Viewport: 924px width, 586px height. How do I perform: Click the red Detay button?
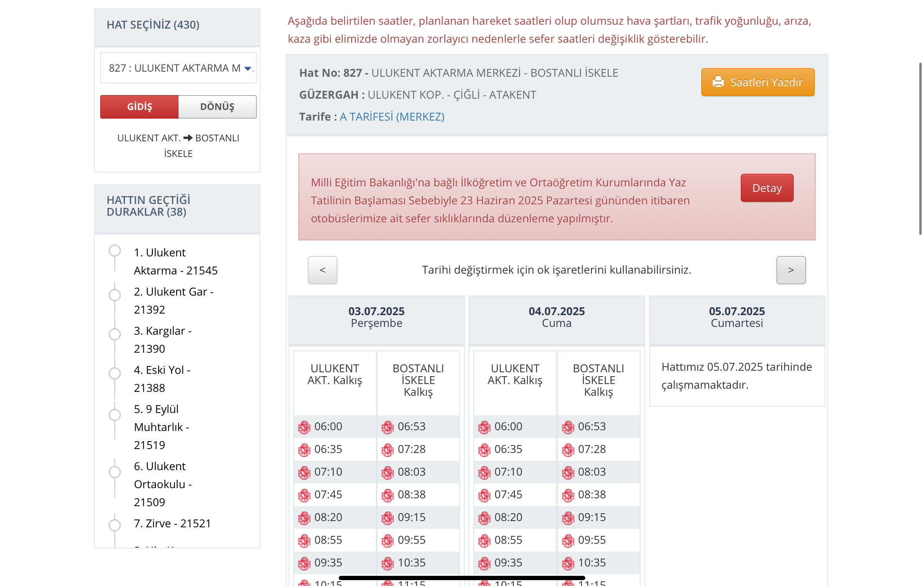tap(767, 188)
